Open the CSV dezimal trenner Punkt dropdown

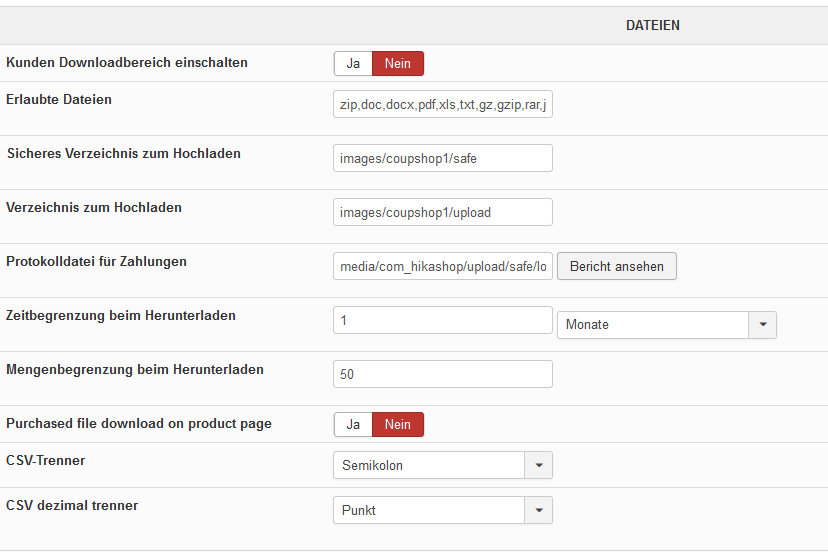(x=429, y=510)
